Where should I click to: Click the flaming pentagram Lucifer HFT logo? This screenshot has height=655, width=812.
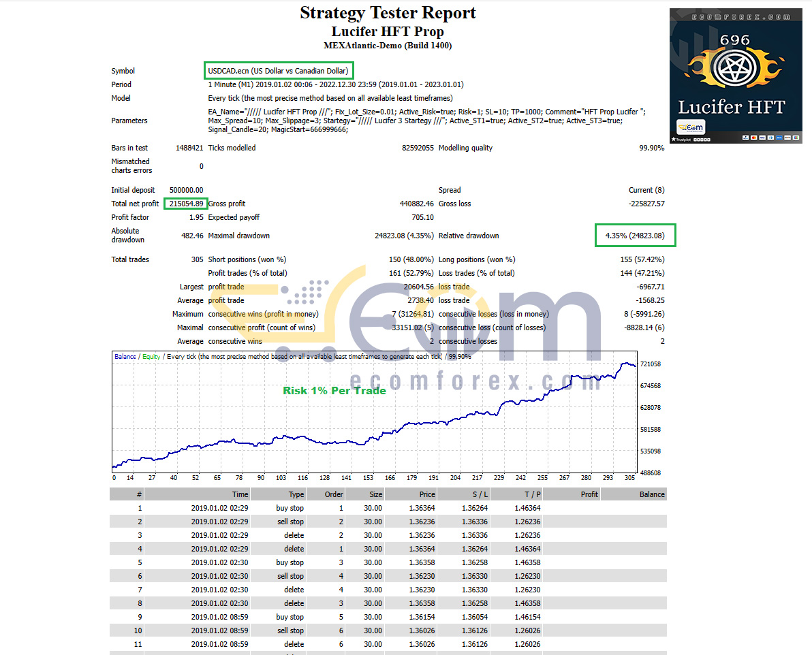tap(735, 67)
